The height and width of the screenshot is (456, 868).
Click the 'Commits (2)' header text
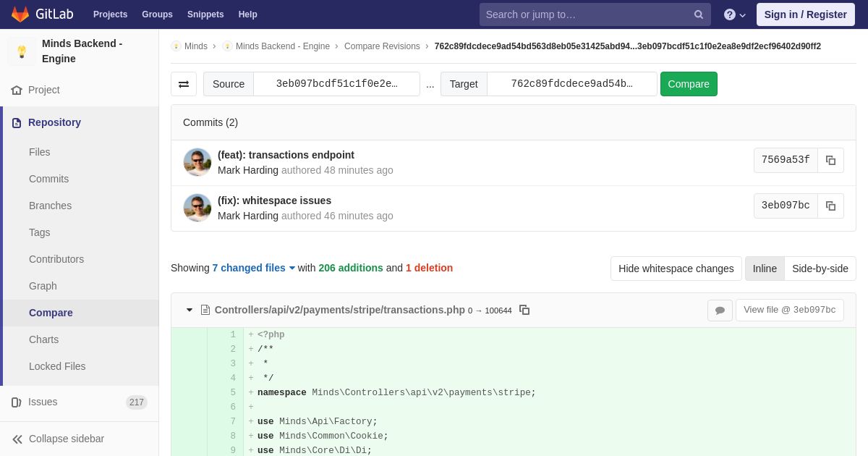tap(210, 122)
